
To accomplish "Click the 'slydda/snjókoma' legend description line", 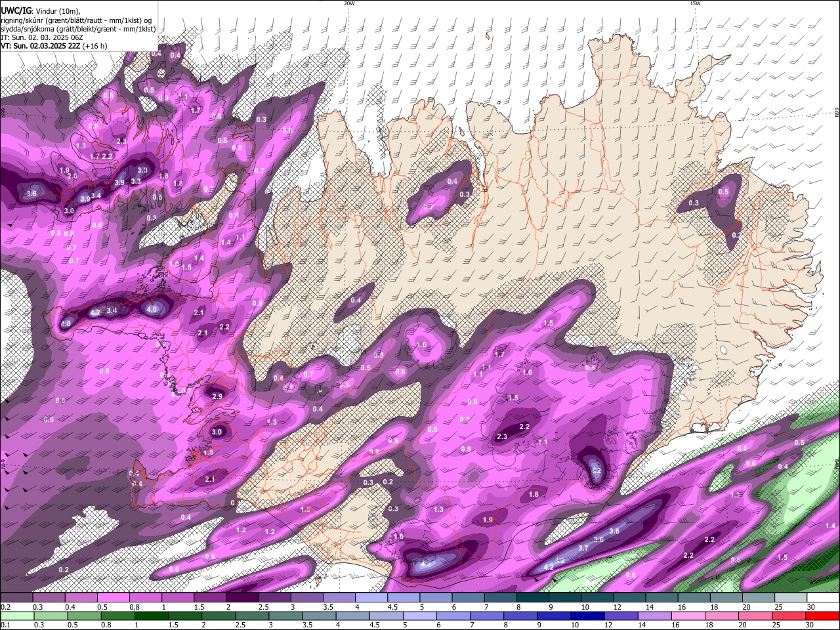I will pos(78,29).
